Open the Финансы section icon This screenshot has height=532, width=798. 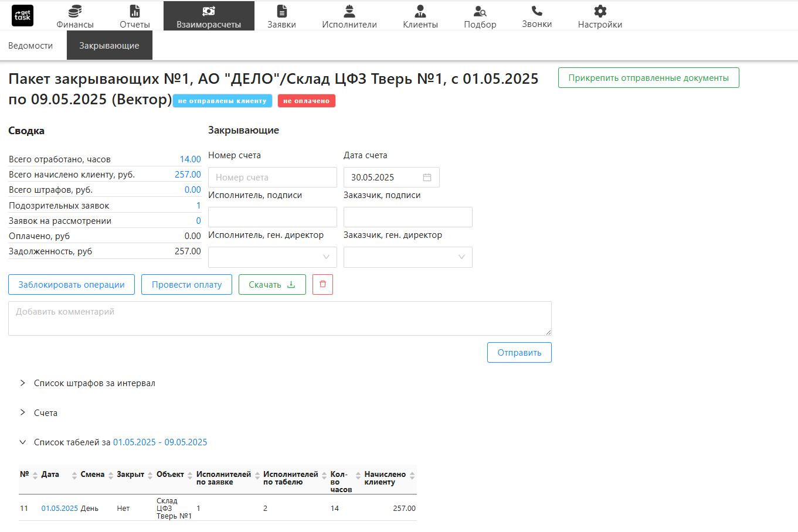point(75,11)
